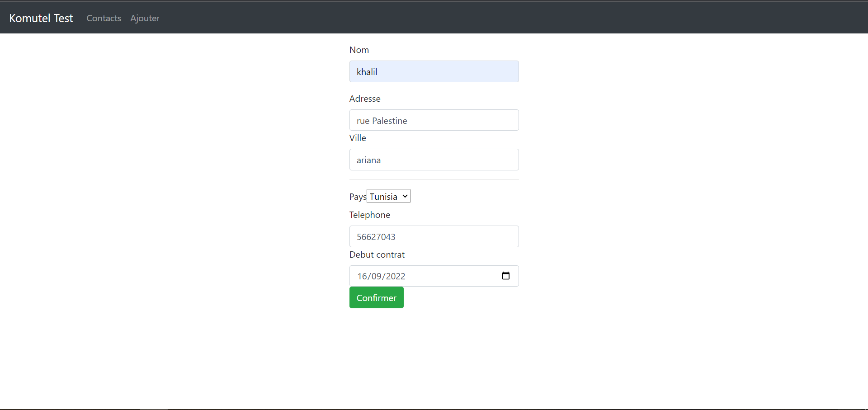Viewport: 868px width, 410px height.
Task: Open the Pays country dropdown
Action: coord(388,196)
